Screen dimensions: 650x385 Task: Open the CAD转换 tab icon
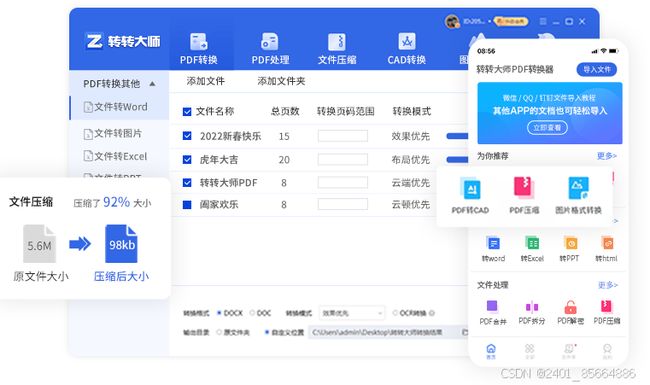click(407, 42)
